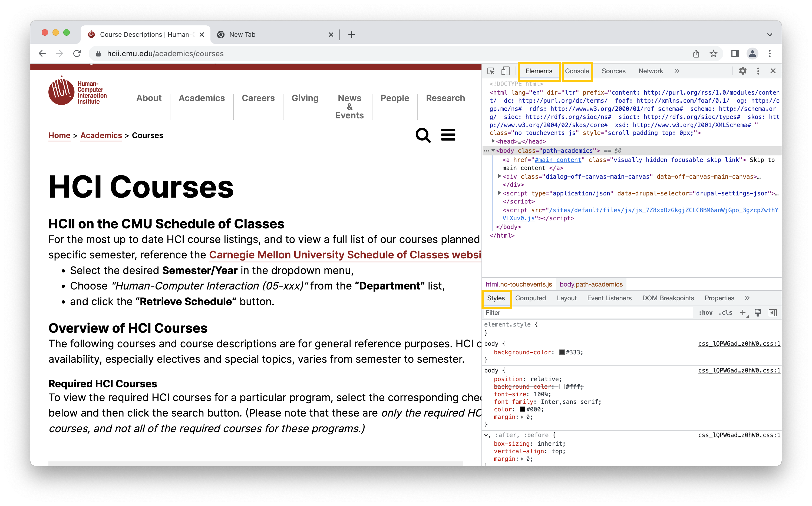Viewport: 812px width, 506px height.
Task: Open DevTools customize three-dot menu
Action: (x=758, y=71)
